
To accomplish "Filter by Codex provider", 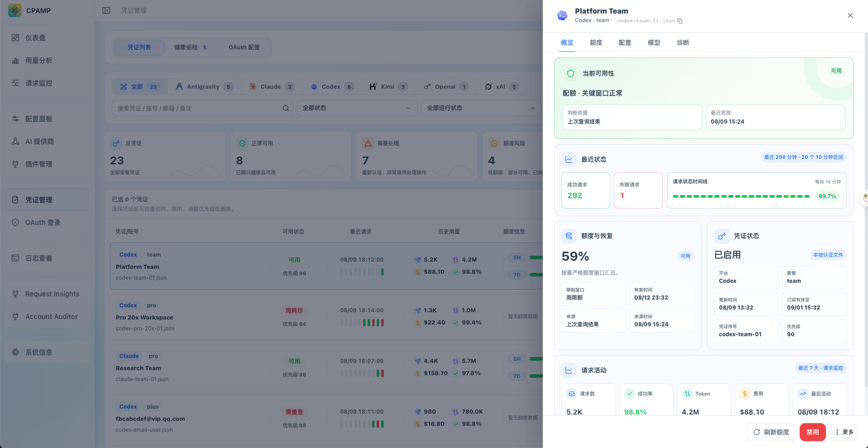I will tap(333, 87).
